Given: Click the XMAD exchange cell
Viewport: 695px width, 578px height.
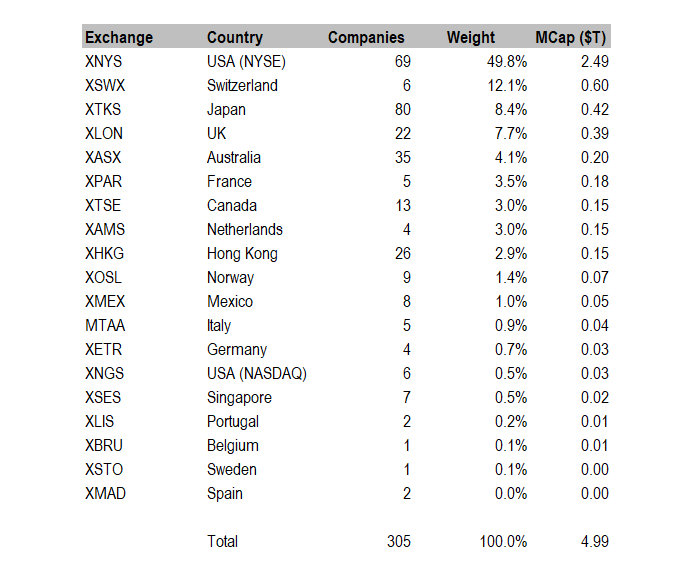Looking at the screenshot, I should pos(106,494).
